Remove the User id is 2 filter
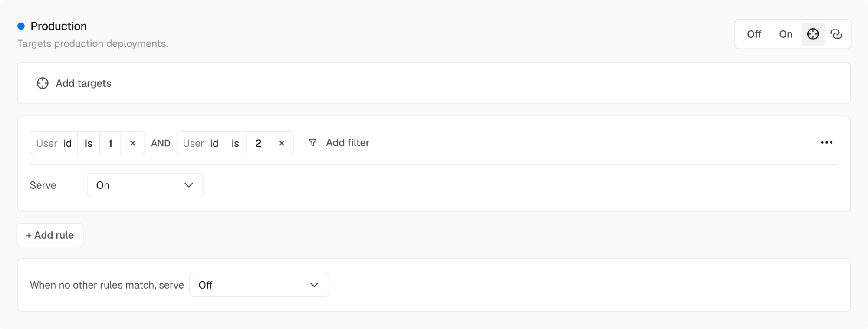 282,143
